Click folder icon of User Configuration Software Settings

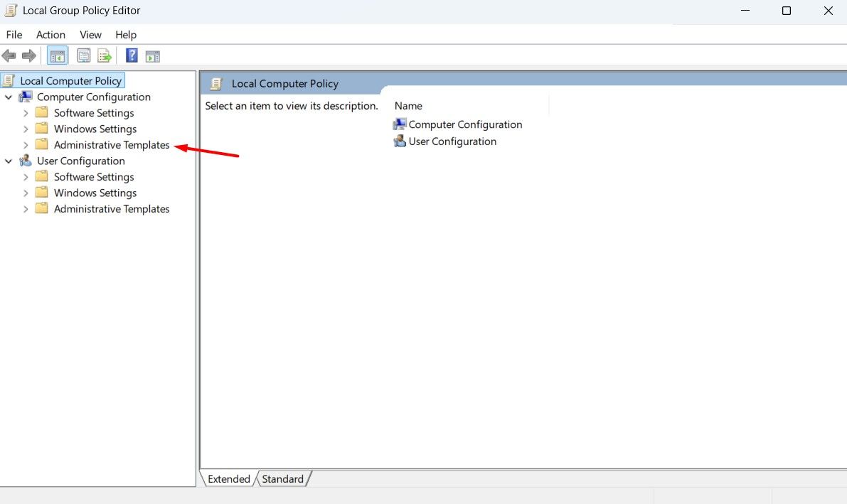click(41, 176)
